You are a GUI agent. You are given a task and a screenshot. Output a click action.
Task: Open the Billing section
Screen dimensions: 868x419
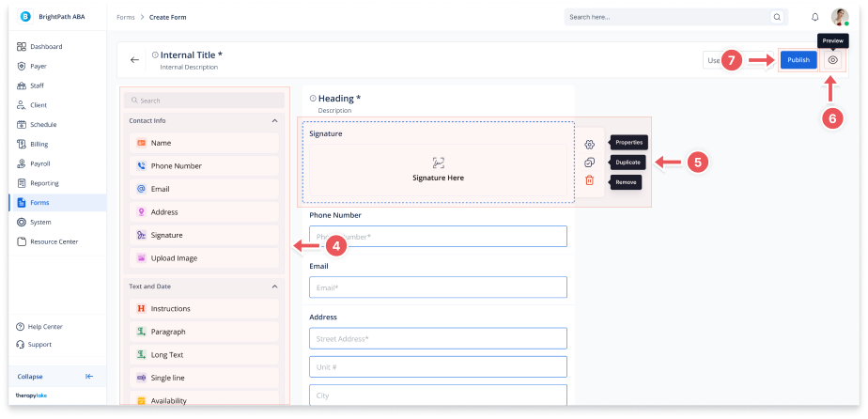[57, 144]
